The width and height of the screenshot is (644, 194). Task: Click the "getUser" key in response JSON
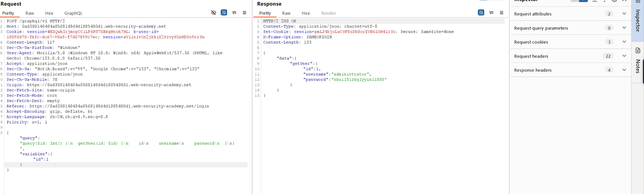[x=304, y=64]
